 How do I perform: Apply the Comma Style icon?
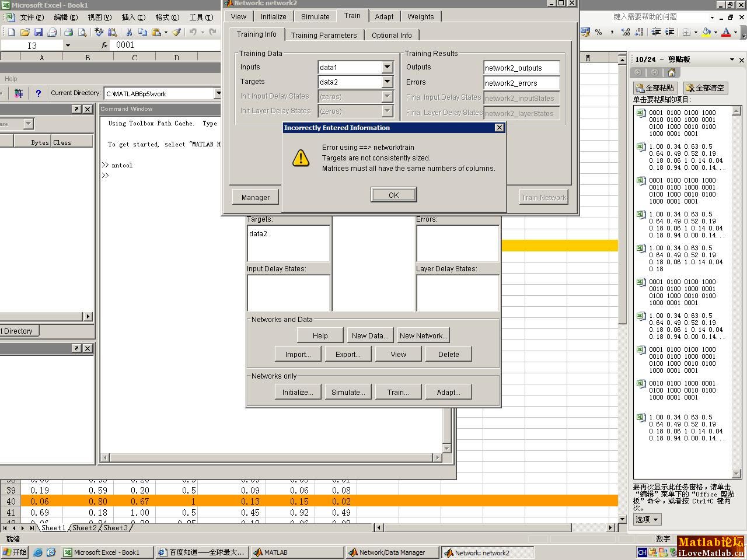click(612, 32)
